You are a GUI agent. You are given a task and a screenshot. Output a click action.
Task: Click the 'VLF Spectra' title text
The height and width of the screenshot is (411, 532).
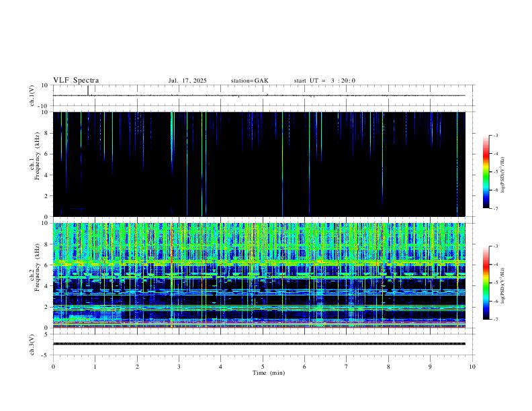click(76, 81)
